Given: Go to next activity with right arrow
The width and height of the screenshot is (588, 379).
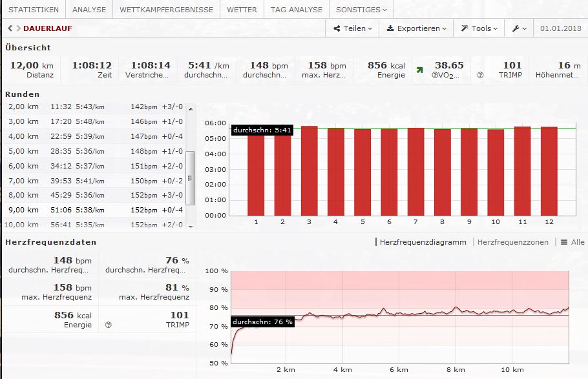Looking at the screenshot, I should (x=17, y=28).
